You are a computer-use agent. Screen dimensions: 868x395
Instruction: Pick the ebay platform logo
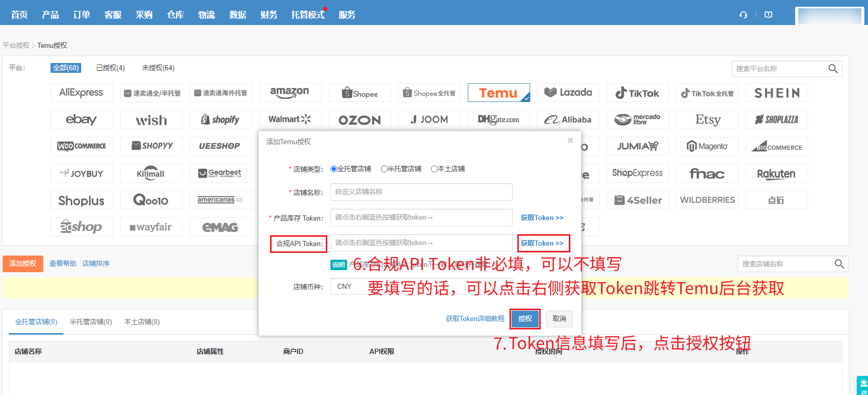(x=82, y=120)
